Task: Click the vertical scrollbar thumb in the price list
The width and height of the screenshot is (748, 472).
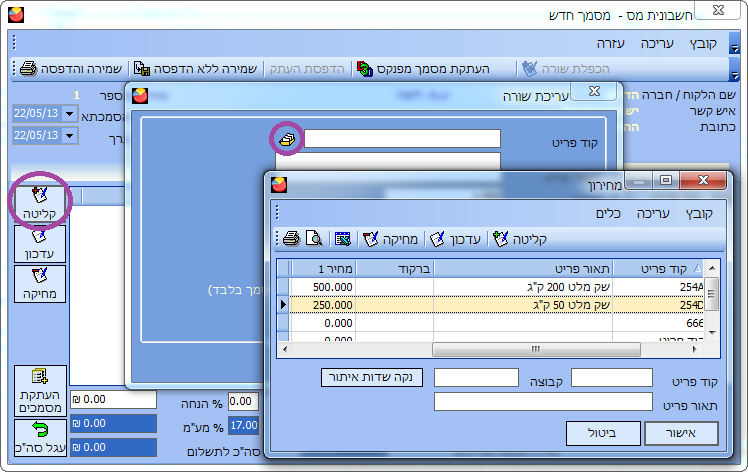Action: 712,293
